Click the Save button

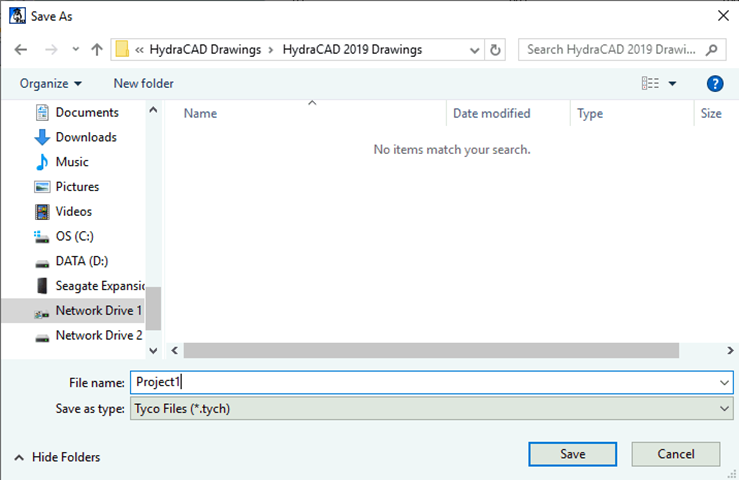(573, 454)
